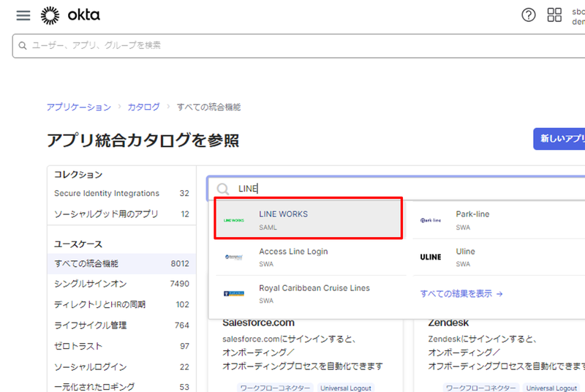Screen dimensions: 585x392
Task: Select シングルサインオン use case
Action: tap(121, 284)
